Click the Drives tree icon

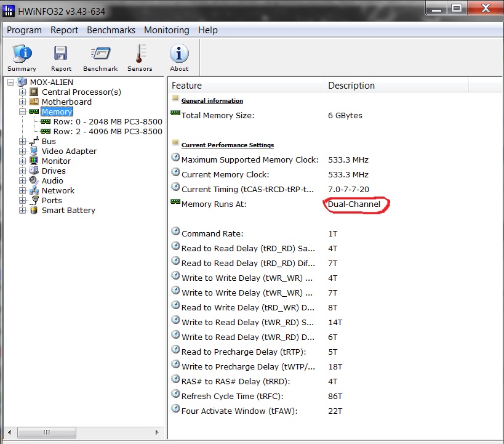(34, 171)
